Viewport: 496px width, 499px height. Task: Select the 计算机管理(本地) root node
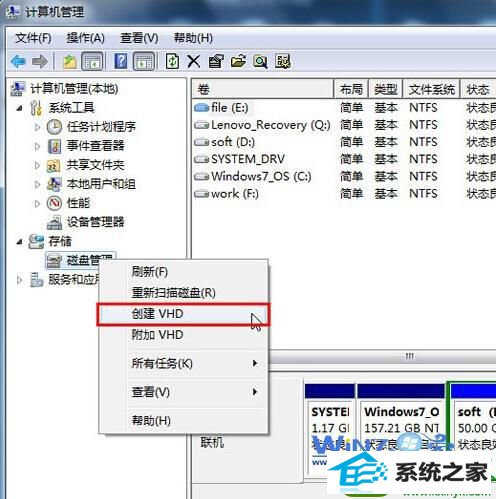click(74, 89)
